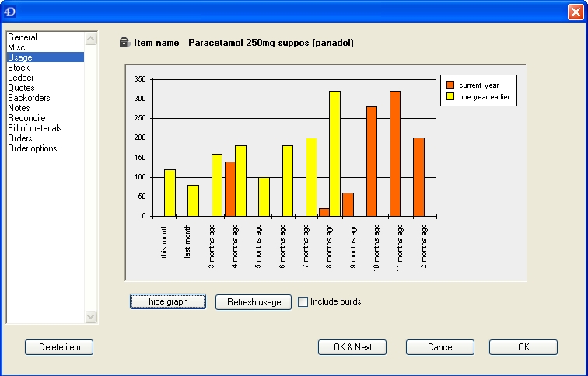Close the item dialog window
Screen dimensions: 588x376
[x=576, y=12]
